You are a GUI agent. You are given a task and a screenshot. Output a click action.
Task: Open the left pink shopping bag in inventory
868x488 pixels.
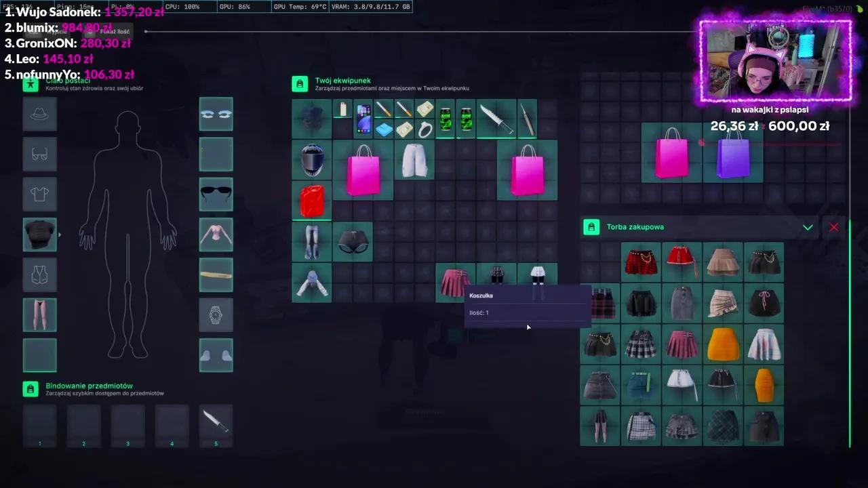point(363,170)
